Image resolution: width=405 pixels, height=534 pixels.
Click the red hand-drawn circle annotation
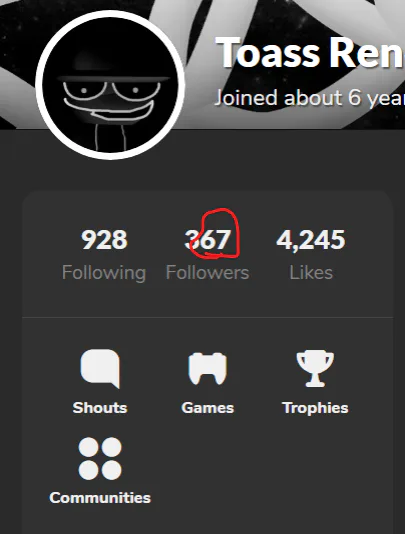(x=215, y=234)
